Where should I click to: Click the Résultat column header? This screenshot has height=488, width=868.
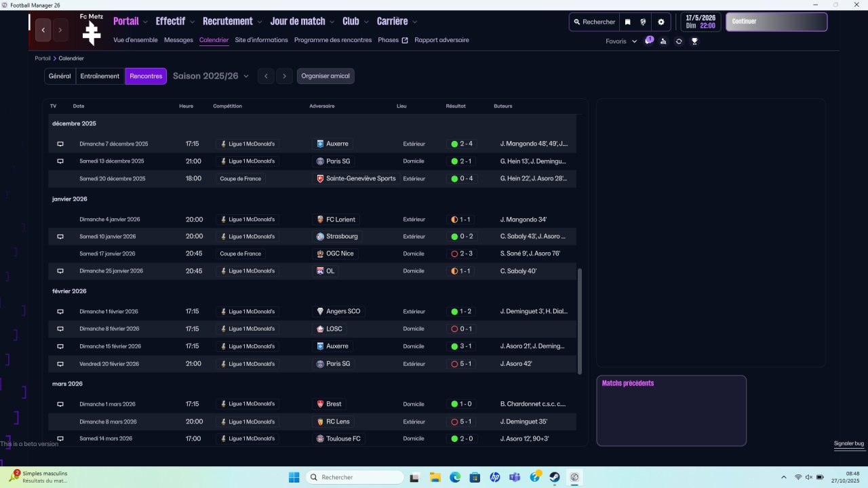[456, 106]
